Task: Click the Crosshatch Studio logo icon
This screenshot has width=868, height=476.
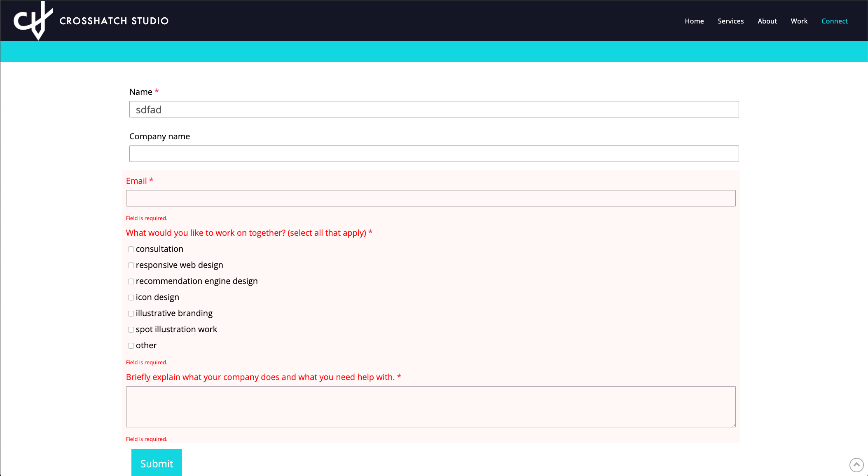Action: [33, 21]
